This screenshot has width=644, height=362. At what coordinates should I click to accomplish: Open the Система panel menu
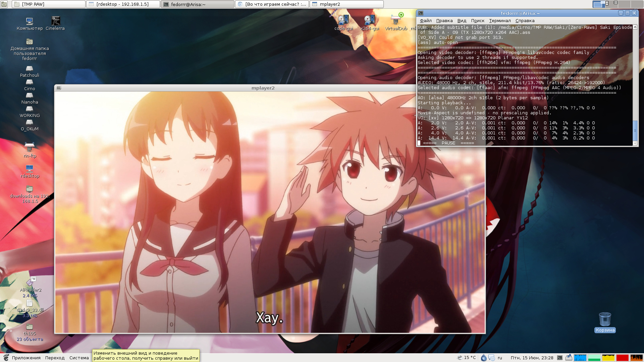pos(79,358)
